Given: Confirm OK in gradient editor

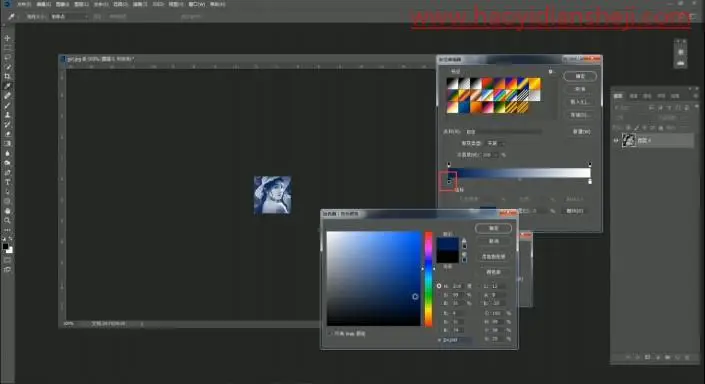Looking at the screenshot, I should tap(580, 76).
